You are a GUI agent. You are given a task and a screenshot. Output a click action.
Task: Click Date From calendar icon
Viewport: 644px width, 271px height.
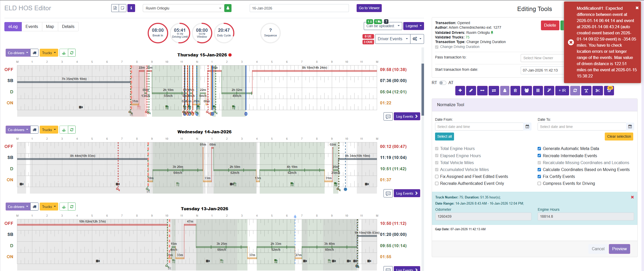[x=527, y=127]
